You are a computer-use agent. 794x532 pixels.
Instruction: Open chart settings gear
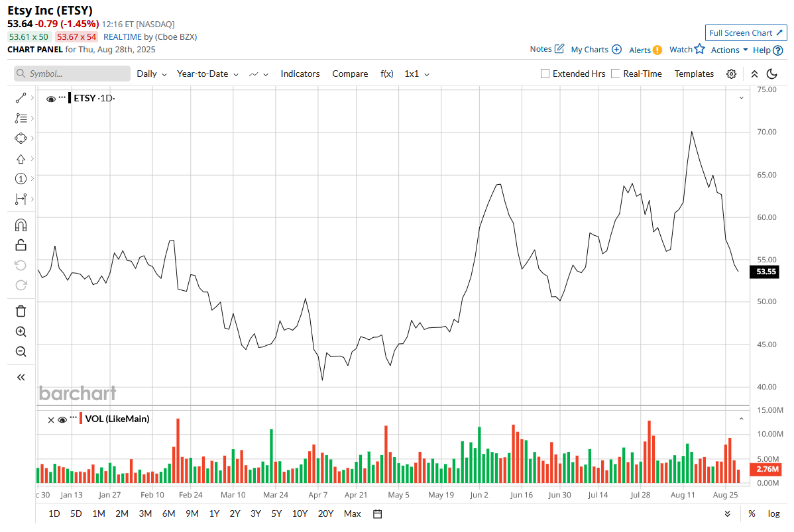[731, 74]
